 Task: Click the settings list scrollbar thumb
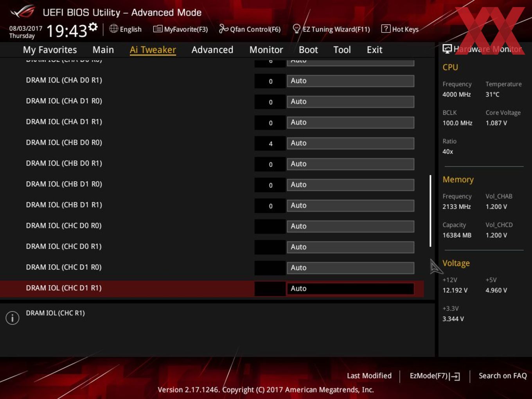point(430,211)
